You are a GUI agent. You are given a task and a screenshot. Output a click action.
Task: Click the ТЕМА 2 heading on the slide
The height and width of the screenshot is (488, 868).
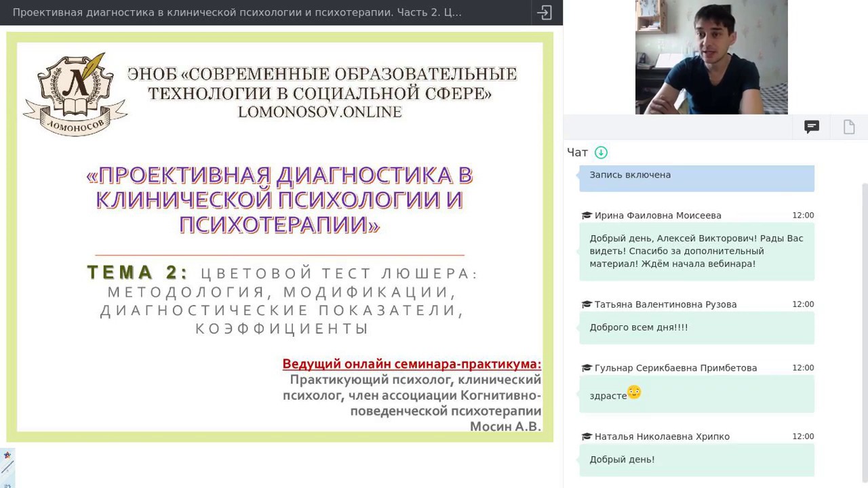[x=138, y=272]
